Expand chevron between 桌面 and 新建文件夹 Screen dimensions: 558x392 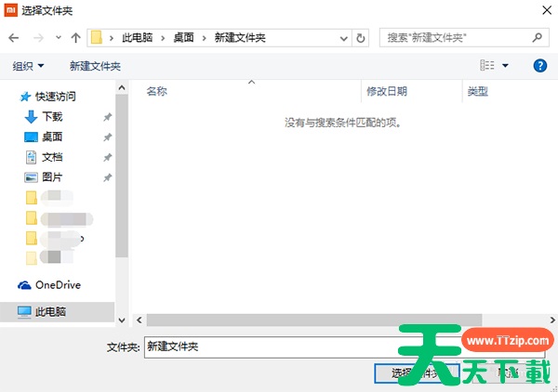click(x=205, y=38)
